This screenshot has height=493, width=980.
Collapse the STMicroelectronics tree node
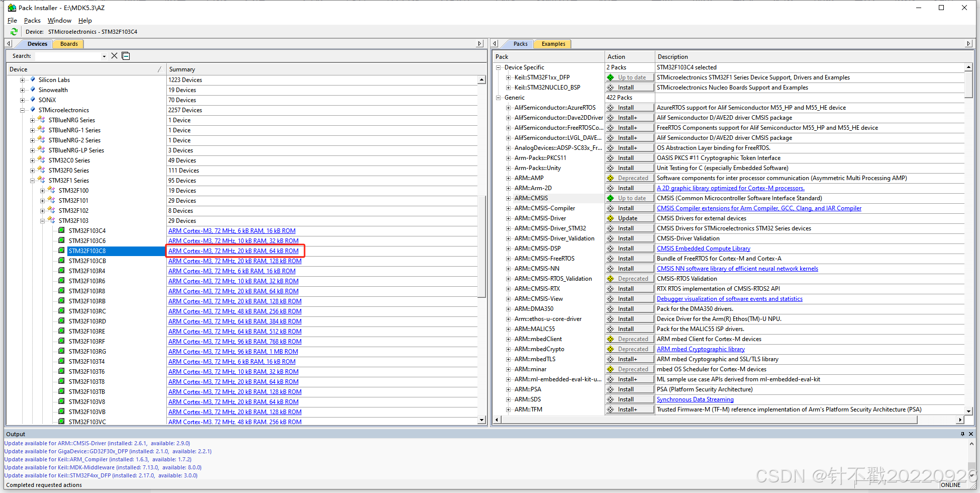coord(22,110)
